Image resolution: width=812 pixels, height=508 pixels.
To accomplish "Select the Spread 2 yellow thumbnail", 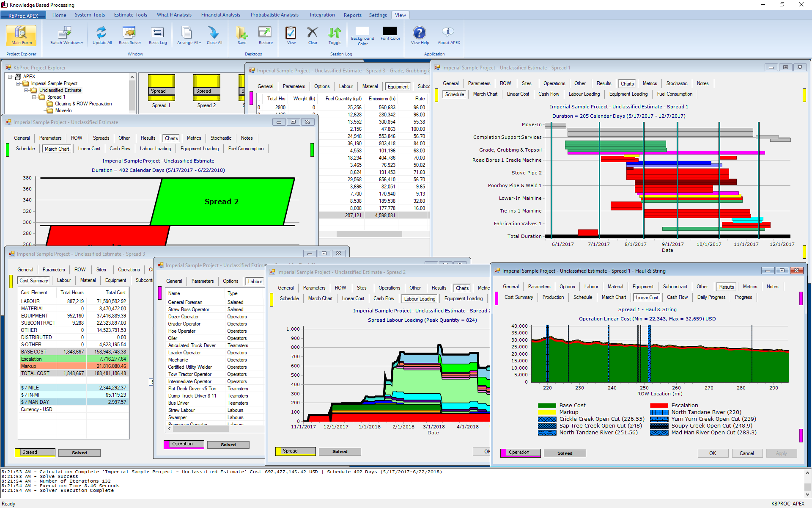I will click(x=207, y=88).
